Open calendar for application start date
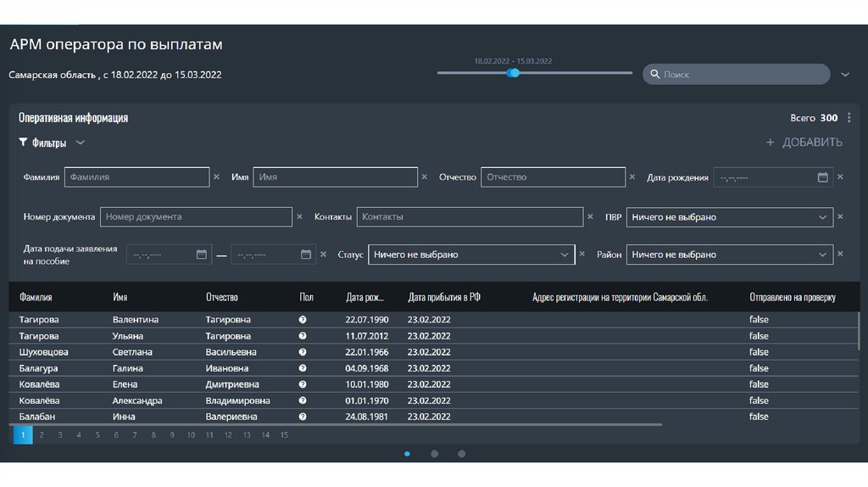The width and height of the screenshot is (868, 487). [x=201, y=255]
